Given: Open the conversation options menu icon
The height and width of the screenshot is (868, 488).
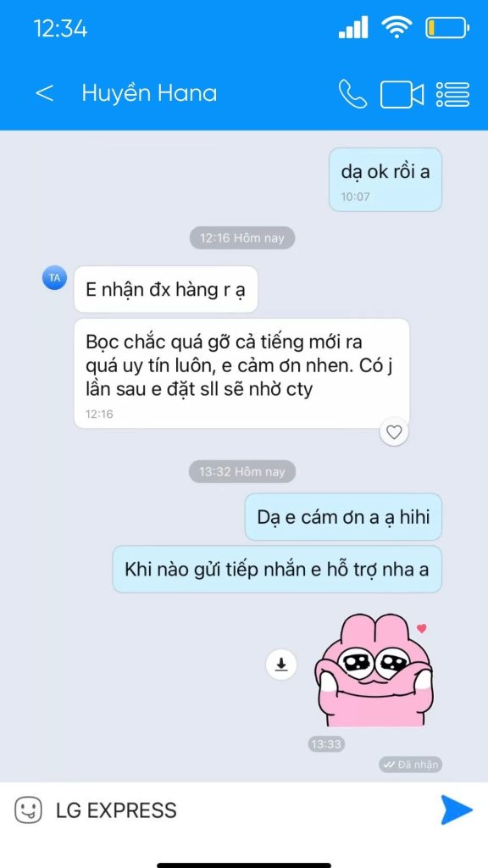Looking at the screenshot, I should point(452,94).
